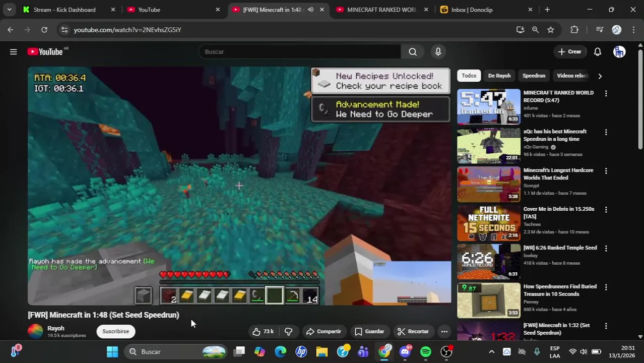644x363 pixels.
Task: Open the install app icon in address bar
Action: [x=520, y=30]
